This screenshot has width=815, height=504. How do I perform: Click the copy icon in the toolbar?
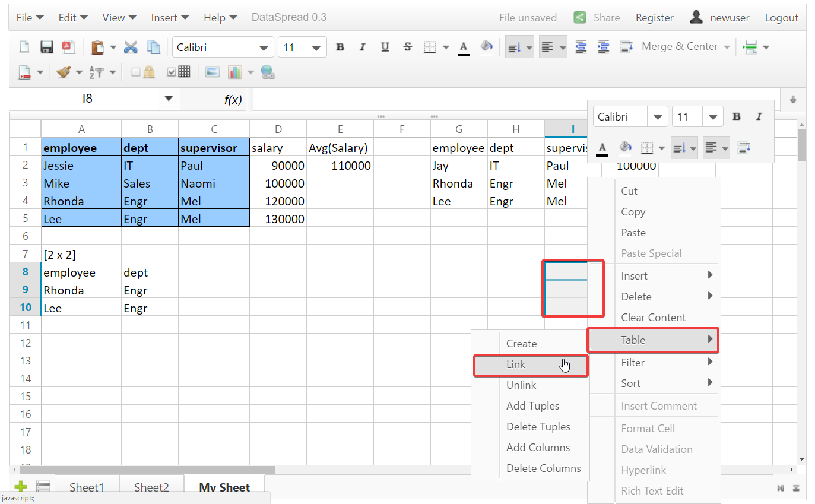[153, 46]
